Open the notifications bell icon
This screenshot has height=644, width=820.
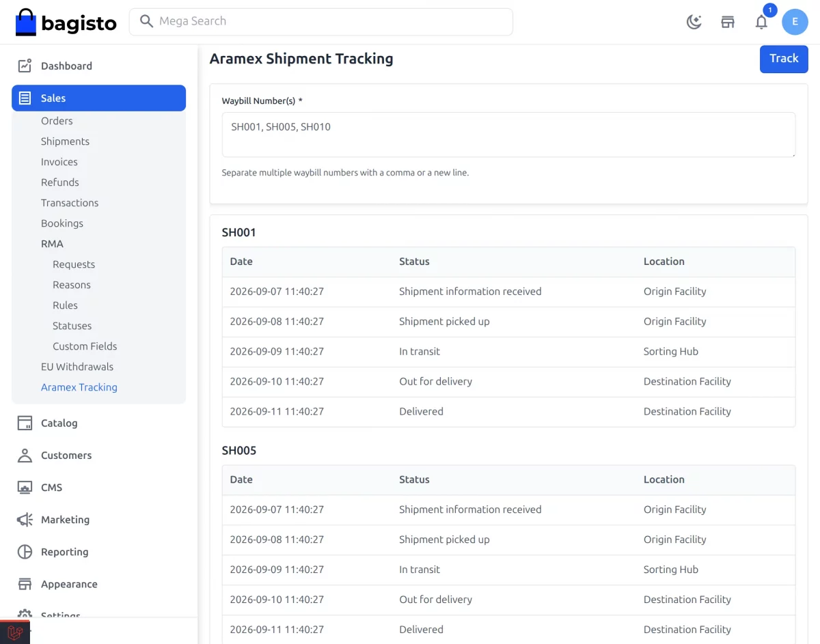[761, 22]
